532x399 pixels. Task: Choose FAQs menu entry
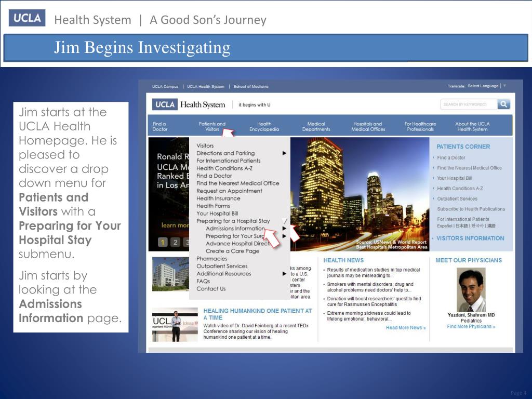[x=203, y=281]
